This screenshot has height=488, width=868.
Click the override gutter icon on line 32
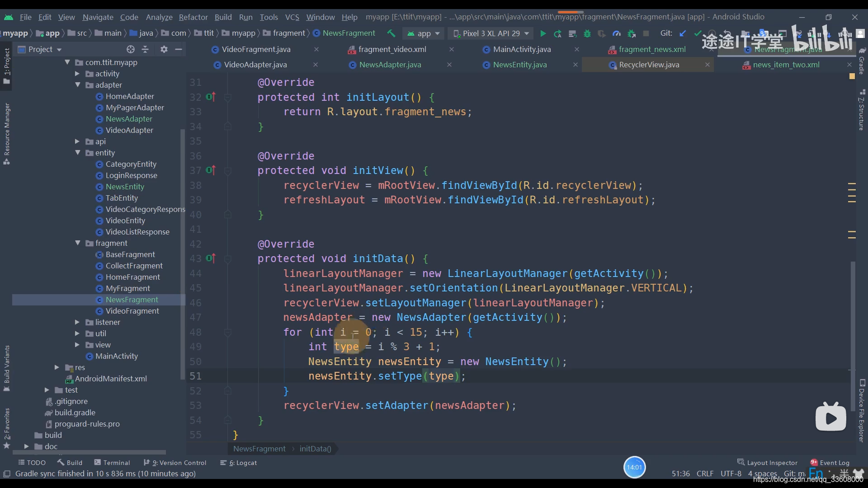(x=211, y=97)
